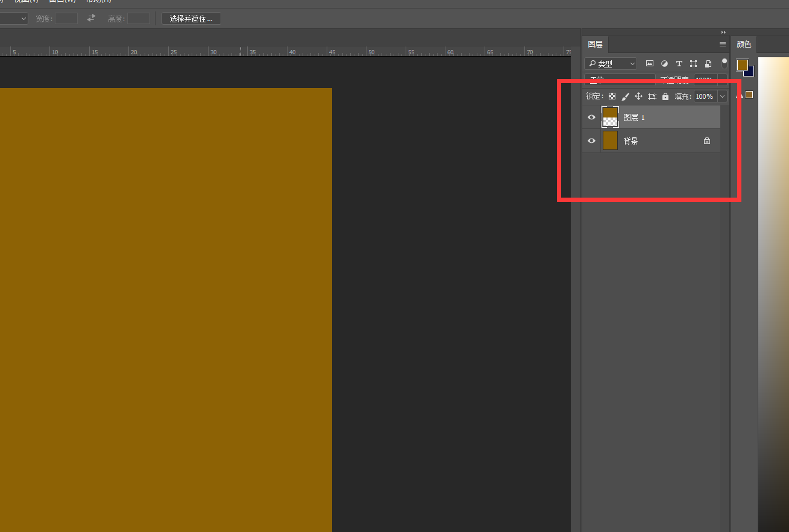Filter layers by type layers icon
Image resolution: width=789 pixels, height=532 pixels.
click(679, 63)
